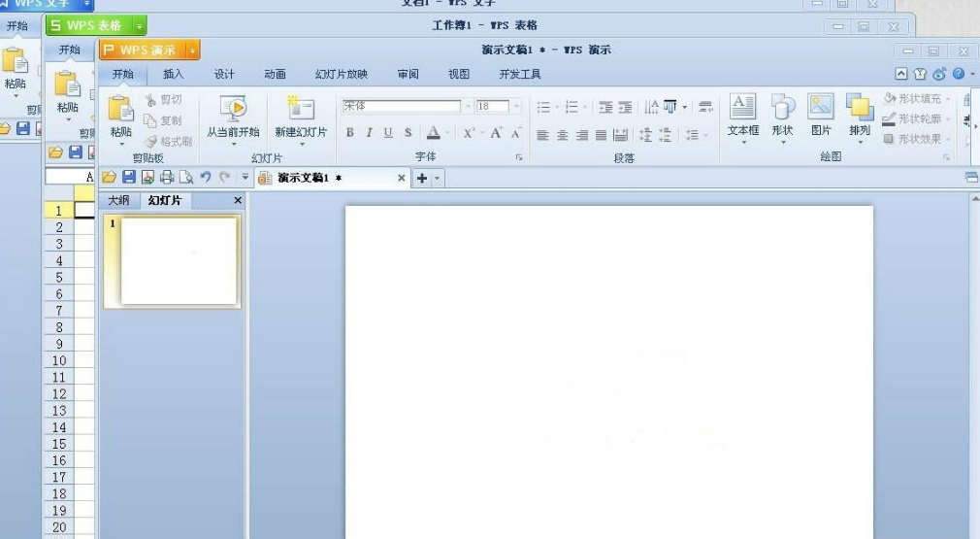This screenshot has width=980, height=539.
Task: Decrease font size with the A- icon
Action: [x=515, y=132]
